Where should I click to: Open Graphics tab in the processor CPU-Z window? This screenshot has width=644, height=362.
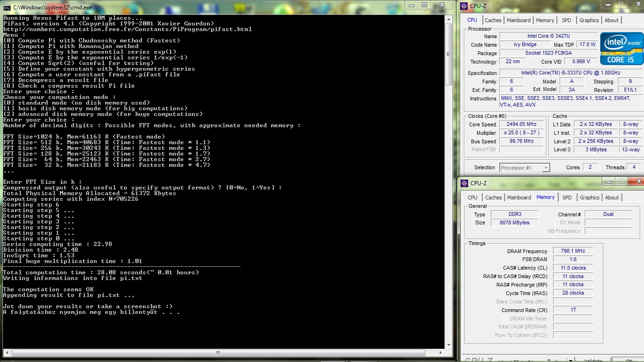pos(589,20)
